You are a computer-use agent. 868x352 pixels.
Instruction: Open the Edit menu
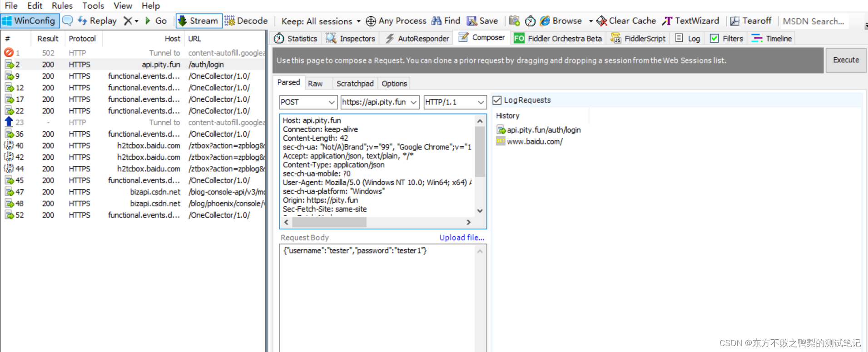pyautogui.click(x=35, y=5)
